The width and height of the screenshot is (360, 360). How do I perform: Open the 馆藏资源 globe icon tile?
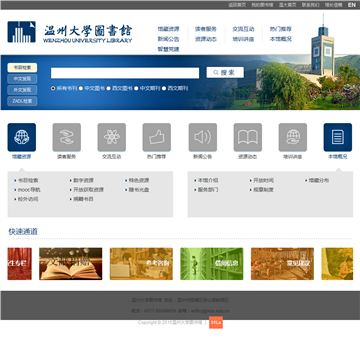[22, 137]
